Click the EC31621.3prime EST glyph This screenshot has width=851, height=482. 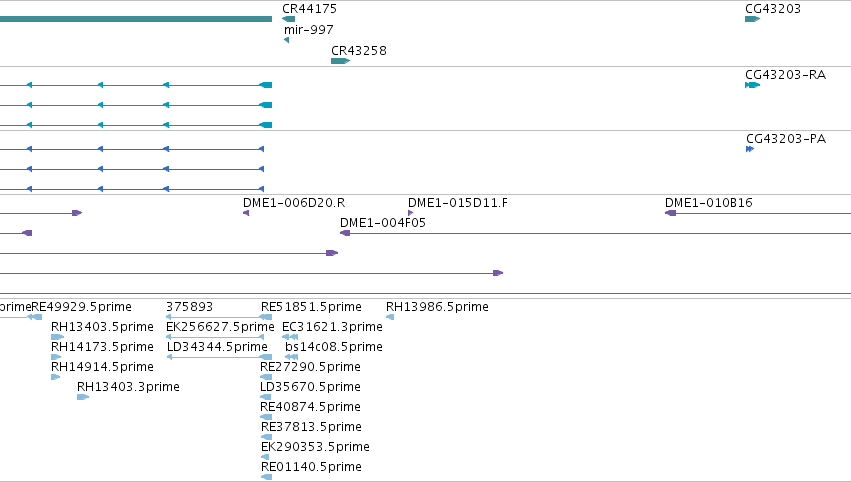click(x=290, y=337)
